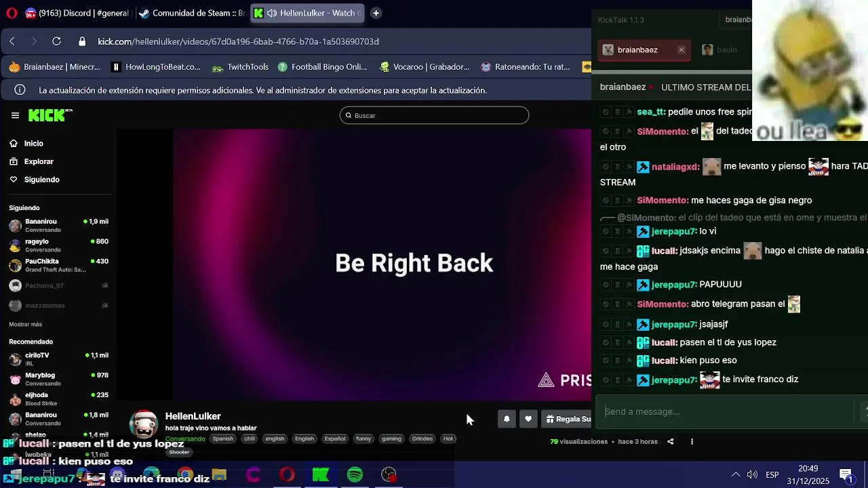Screen dimensions: 868x488
Task: Click the Hot tag
Action: click(448, 439)
